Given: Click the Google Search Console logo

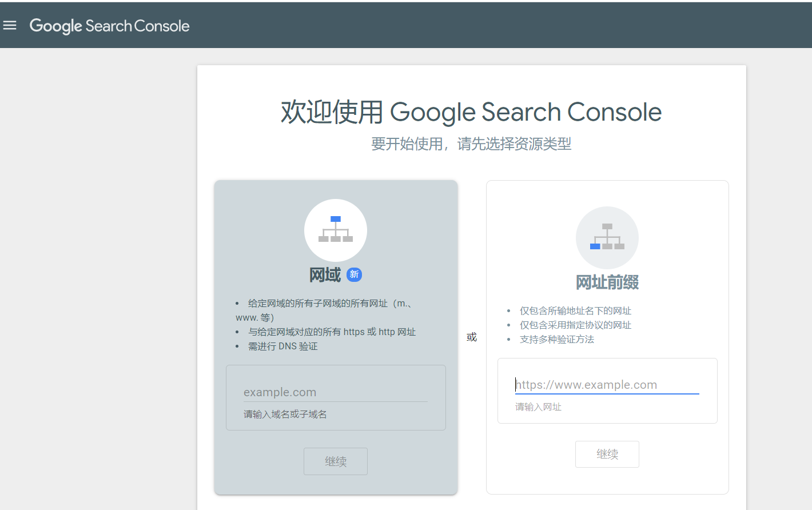Looking at the screenshot, I should tap(109, 26).
